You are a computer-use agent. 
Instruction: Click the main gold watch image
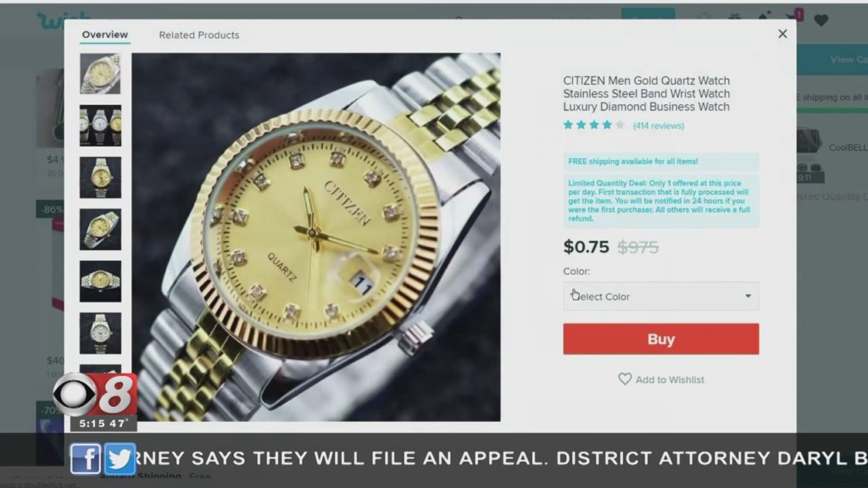click(316, 237)
